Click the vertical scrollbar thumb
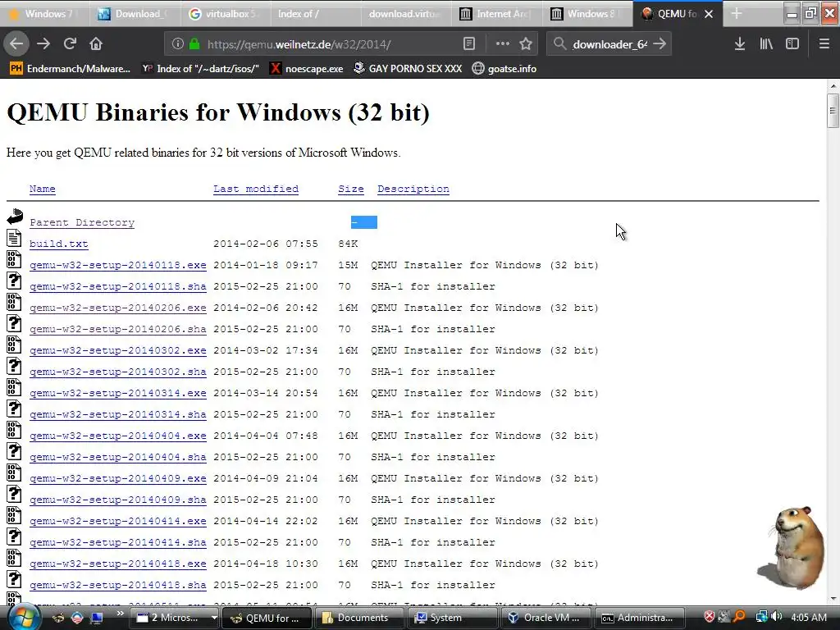The width and height of the screenshot is (840, 630). coord(833,111)
